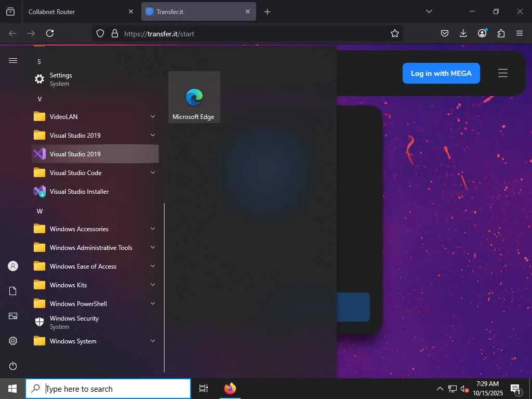Screen dimensions: 532x399
Task: Click Firefox icon on the taskbar
Action: [x=230, y=389]
